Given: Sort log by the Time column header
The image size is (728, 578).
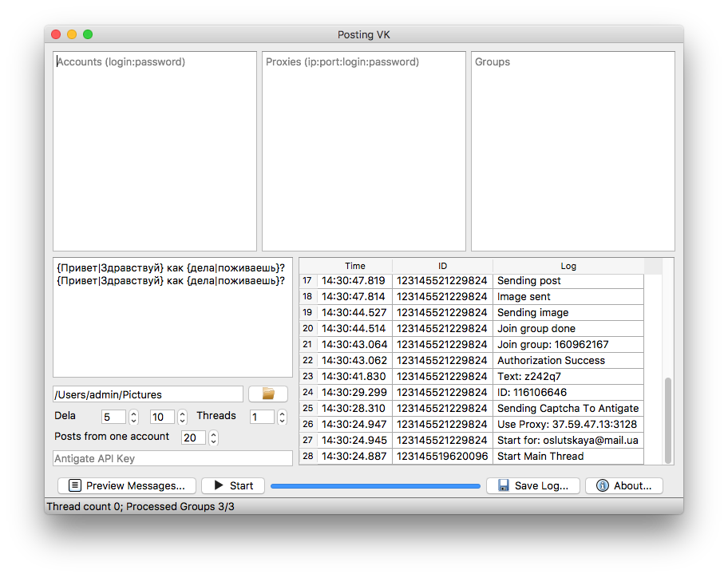Looking at the screenshot, I should tap(354, 266).
